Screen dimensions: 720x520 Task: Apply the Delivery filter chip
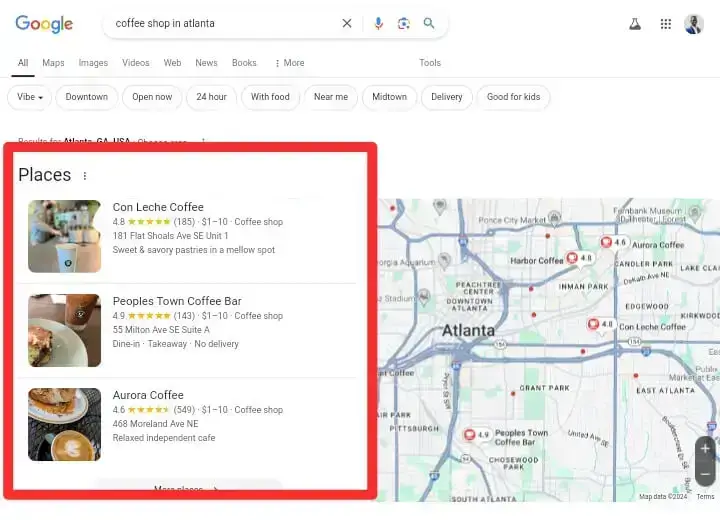(x=447, y=97)
